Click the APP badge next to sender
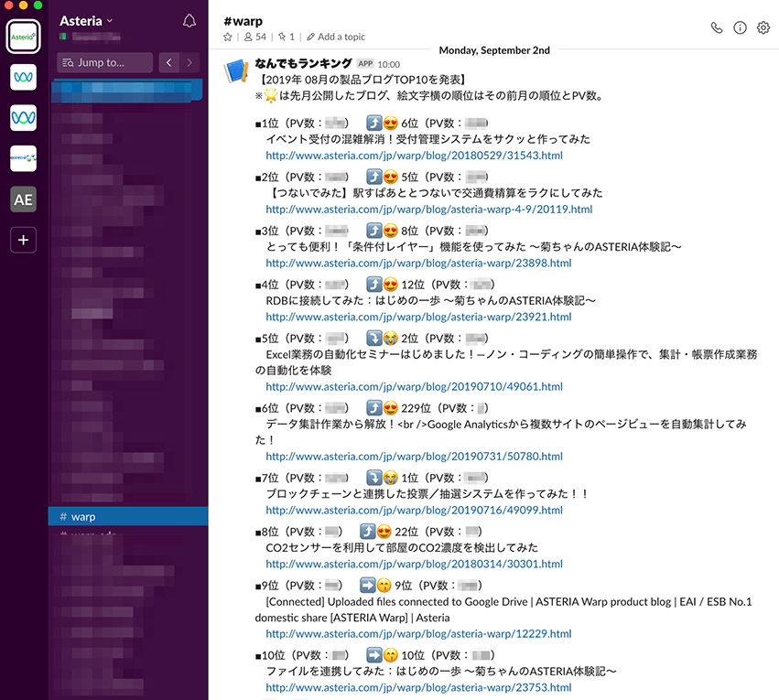 click(365, 63)
